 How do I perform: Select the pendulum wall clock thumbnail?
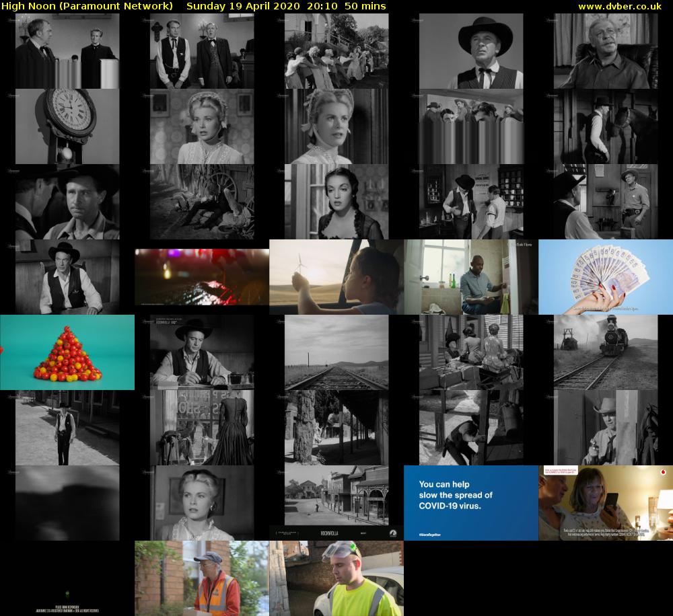click(67, 126)
